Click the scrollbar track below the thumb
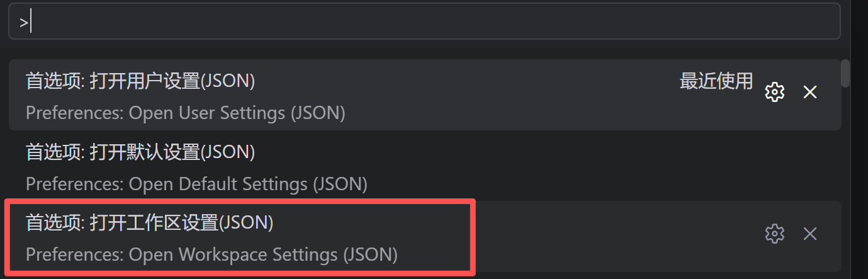Viewport: 868px width, 279px height. 845,189
